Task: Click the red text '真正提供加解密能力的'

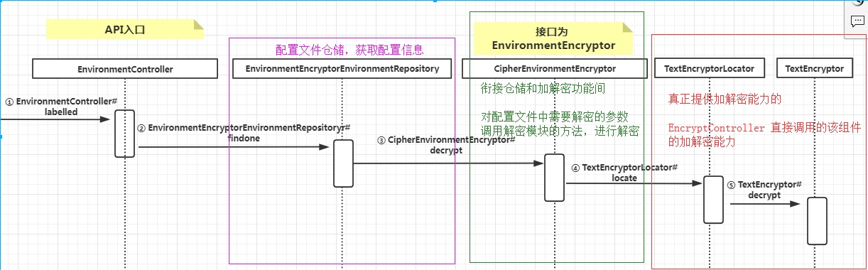Action: click(725, 99)
